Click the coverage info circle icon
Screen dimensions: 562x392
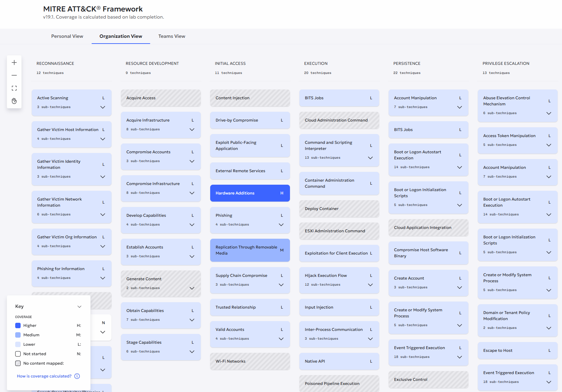[x=77, y=376]
